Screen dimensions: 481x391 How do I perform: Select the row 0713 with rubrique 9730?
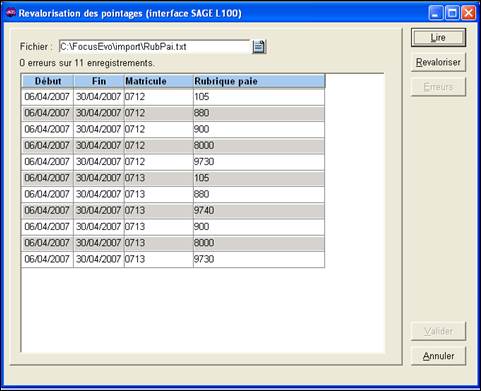(x=173, y=259)
